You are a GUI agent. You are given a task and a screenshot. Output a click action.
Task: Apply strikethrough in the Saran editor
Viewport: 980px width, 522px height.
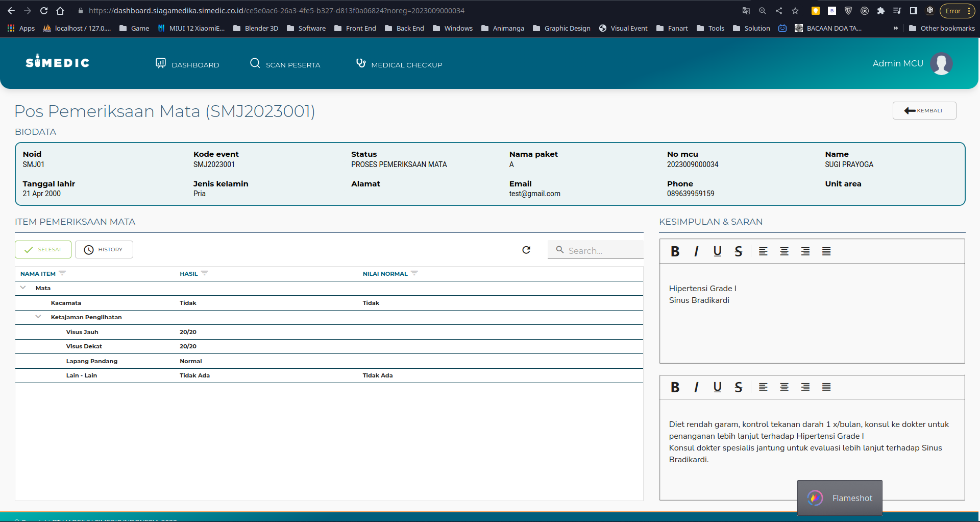738,387
